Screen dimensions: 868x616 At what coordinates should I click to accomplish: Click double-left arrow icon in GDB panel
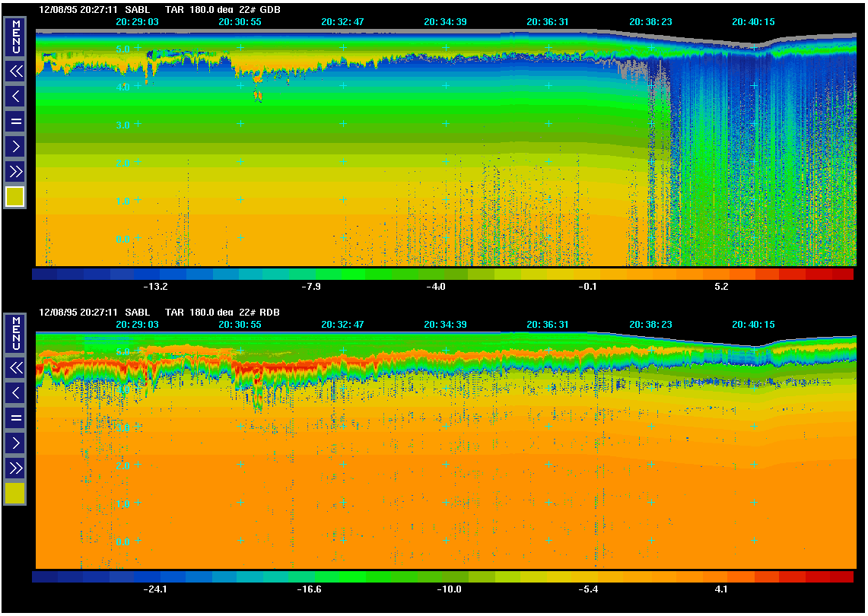coord(15,71)
